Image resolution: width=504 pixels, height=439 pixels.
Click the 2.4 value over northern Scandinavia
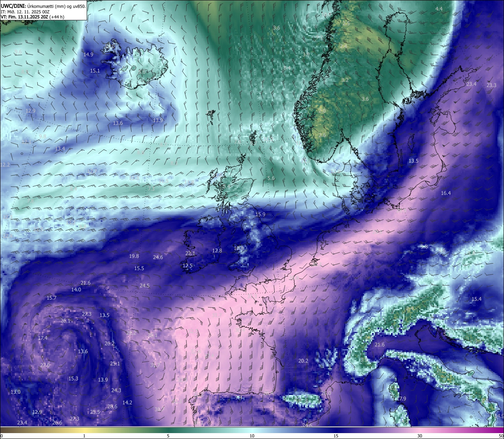(344, 46)
